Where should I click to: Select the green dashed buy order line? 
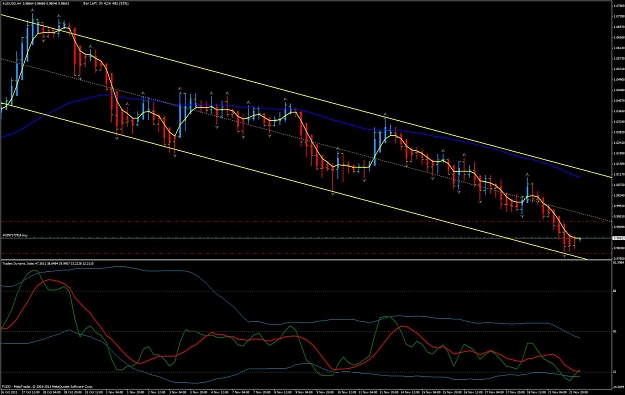pos(306,238)
